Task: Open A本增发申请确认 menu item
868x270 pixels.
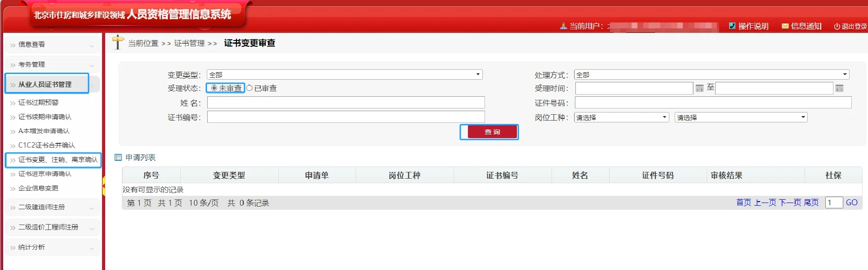Action: pos(44,131)
